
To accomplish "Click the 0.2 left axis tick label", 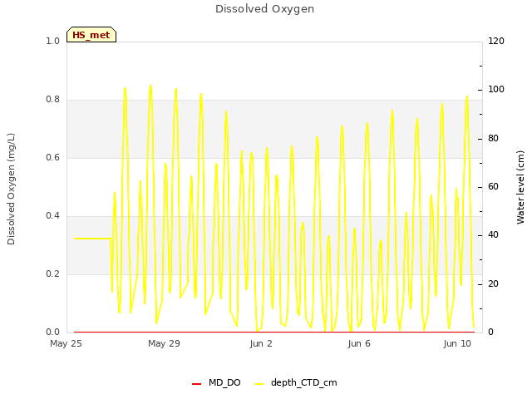I will 52,273.
